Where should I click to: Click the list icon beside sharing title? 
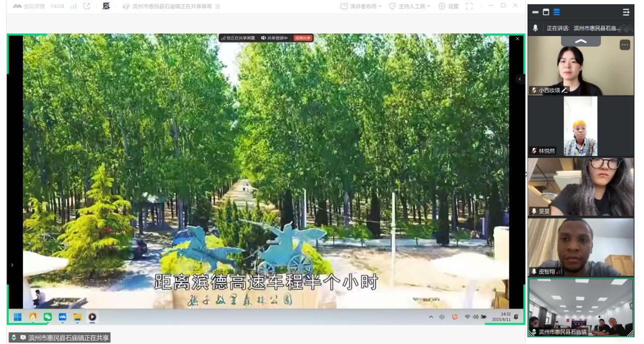coord(218,7)
